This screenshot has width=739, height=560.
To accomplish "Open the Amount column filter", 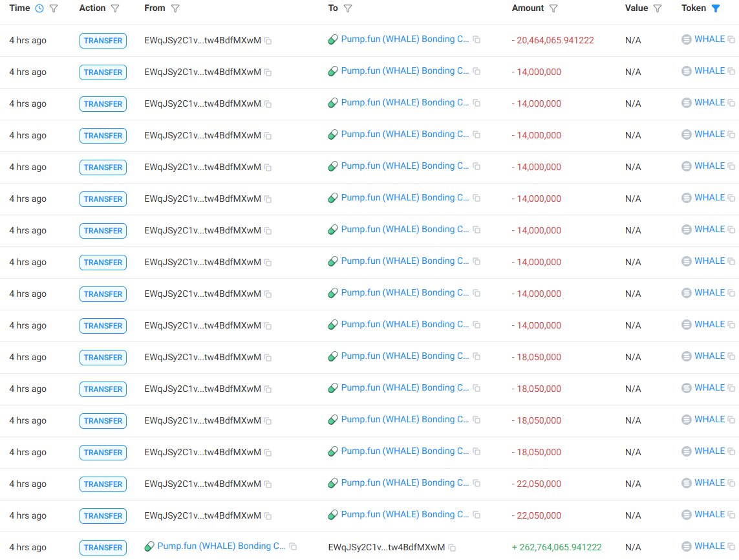I will [x=553, y=8].
